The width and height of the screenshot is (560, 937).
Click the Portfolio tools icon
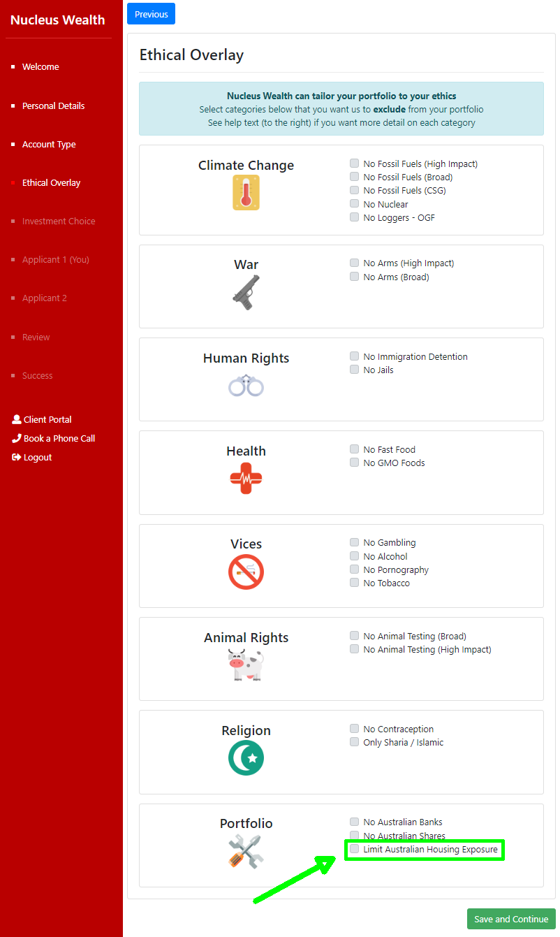pyautogui.click(x=244, y=852)
